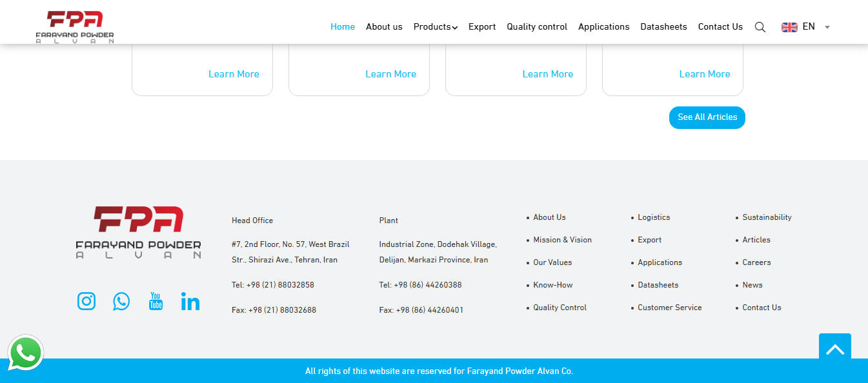Viewport: 868px width, 383px height.
Task: Open footer Export link
Action: click(x=649, y=240)
